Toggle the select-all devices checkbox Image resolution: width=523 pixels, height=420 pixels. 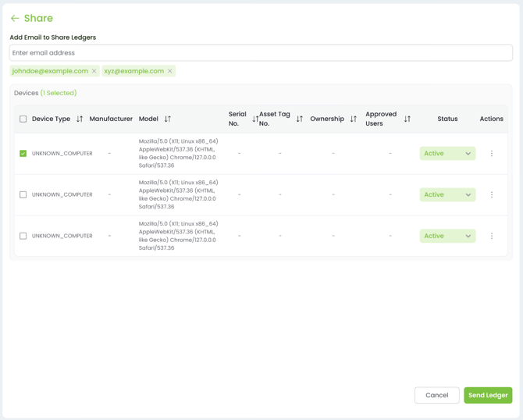[x=23, y=119]
